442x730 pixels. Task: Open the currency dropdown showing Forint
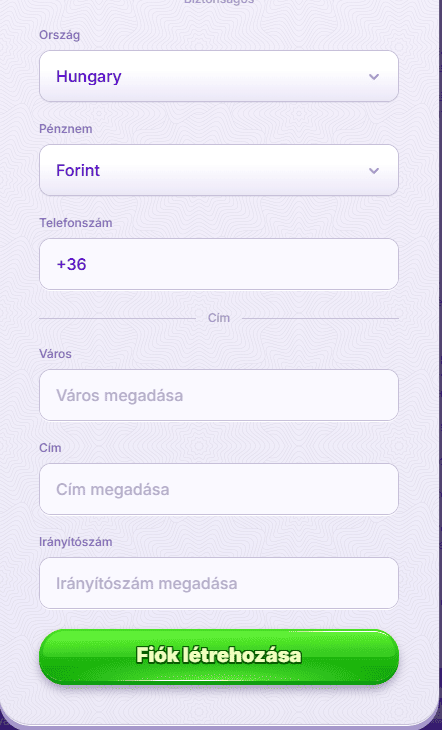click(219, 170)
